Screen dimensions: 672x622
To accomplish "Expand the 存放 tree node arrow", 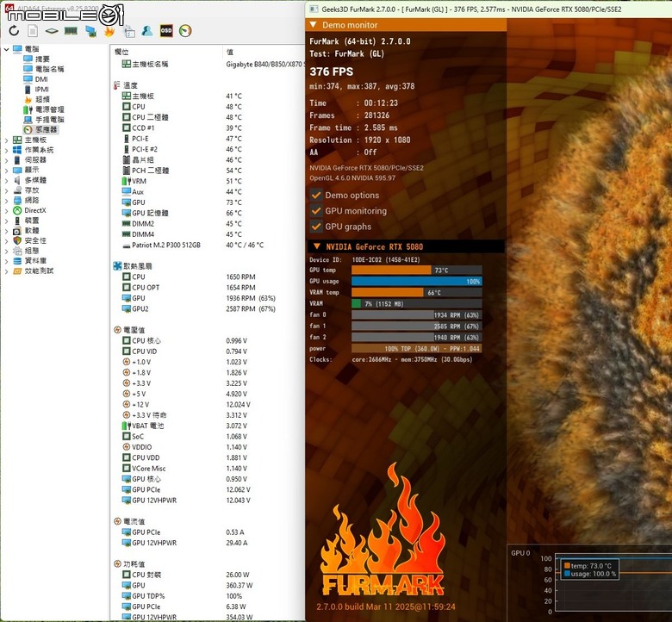I will [x=6, y=190].
